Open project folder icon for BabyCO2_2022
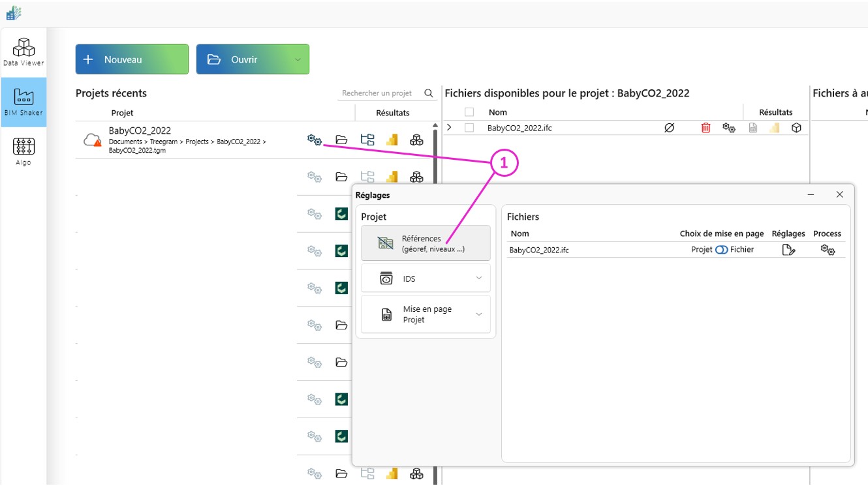The height and width of the screenshot is (486, 868). tap(341, 140)
